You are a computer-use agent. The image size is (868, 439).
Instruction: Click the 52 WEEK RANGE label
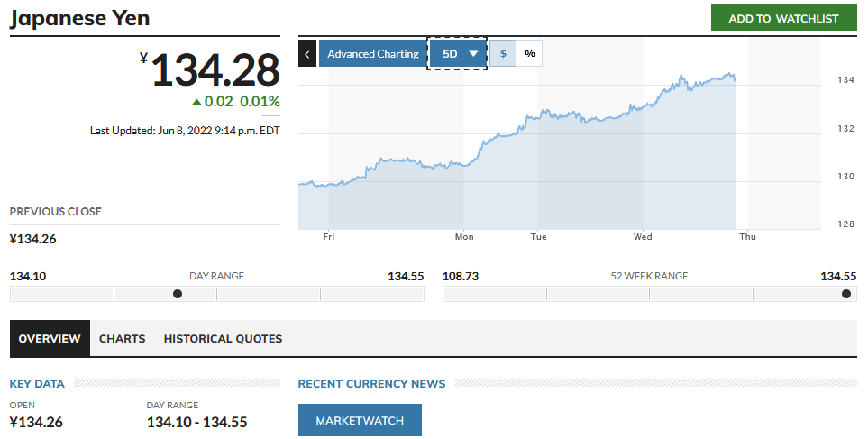649,276
